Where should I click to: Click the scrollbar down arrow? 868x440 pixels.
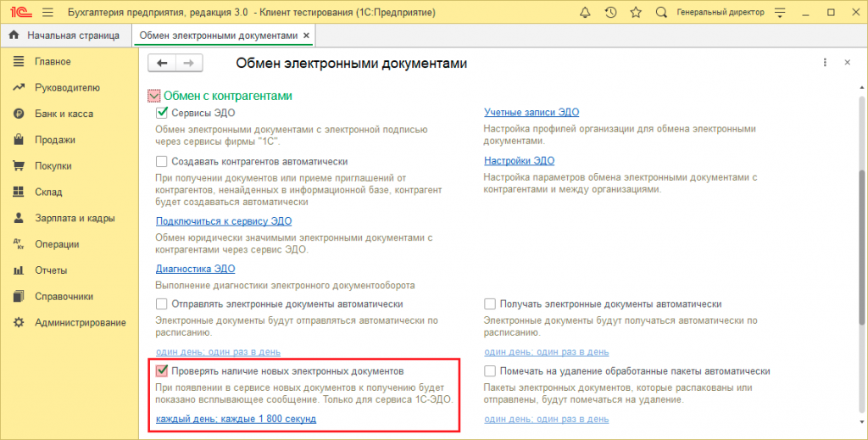(x=862, y=421)
